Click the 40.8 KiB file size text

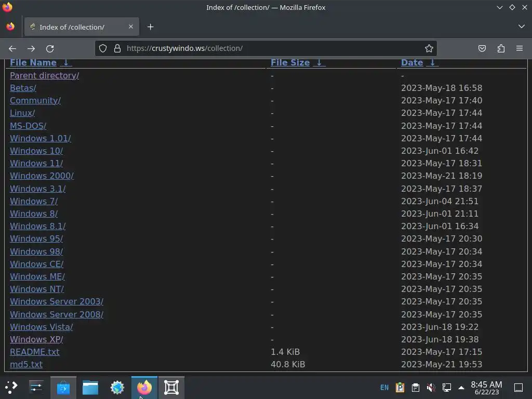point(288,364)
